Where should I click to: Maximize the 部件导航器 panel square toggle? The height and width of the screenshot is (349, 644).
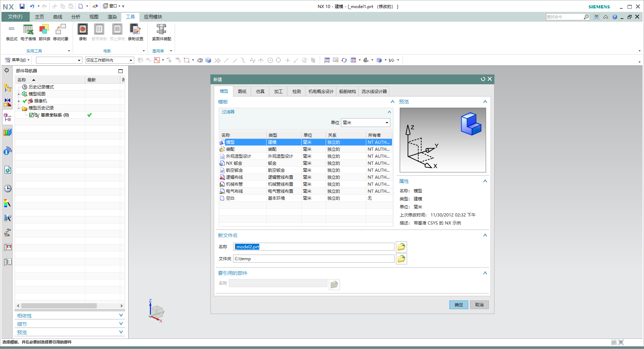[121, 71]
